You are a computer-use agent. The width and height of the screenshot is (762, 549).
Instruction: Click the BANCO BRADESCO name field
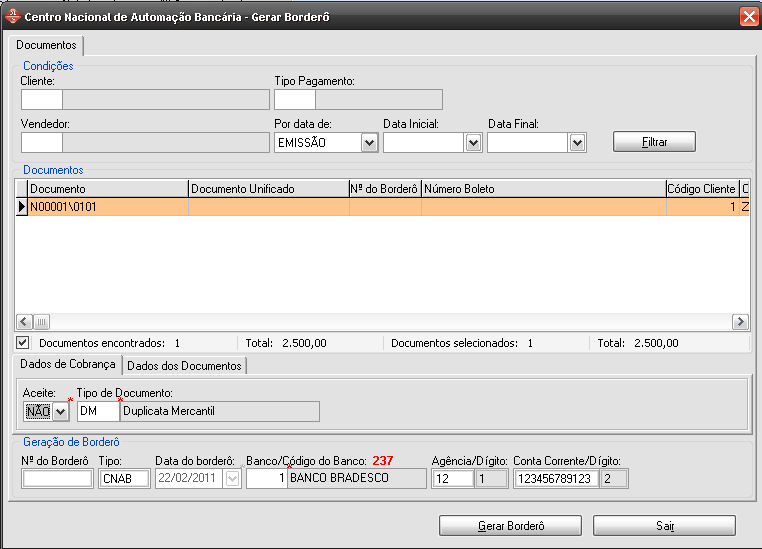coord(357,479)
